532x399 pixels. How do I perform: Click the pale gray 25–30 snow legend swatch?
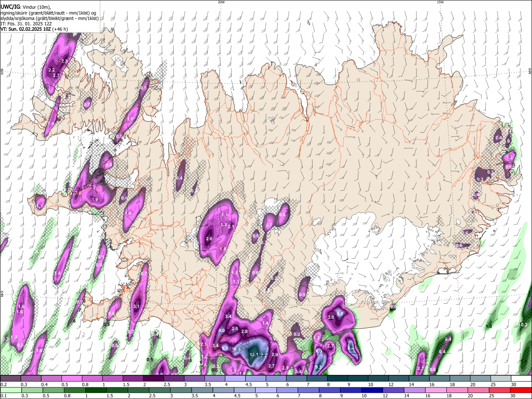coord(500,378)
